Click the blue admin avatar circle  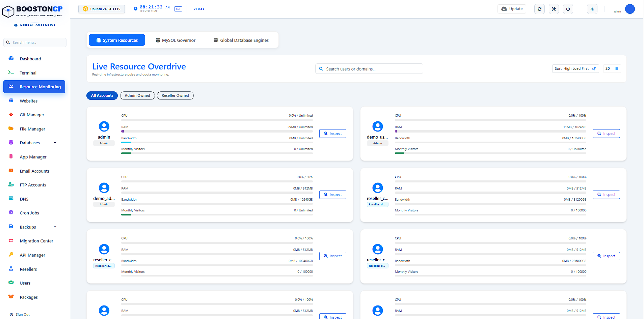click(630, 9)
